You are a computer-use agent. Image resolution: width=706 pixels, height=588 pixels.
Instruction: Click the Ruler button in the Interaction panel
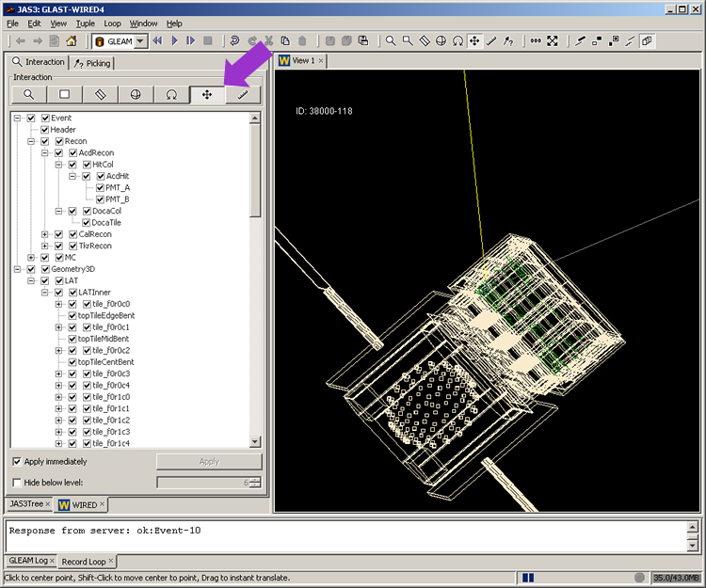242,94
